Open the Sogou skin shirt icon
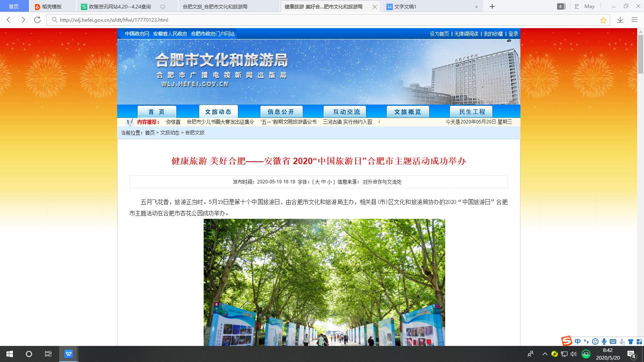644x362 pixels. (x=631, y=341)
